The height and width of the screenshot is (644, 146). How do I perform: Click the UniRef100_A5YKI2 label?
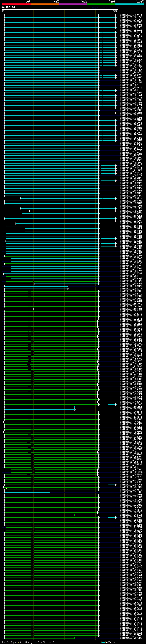(131, 53)
